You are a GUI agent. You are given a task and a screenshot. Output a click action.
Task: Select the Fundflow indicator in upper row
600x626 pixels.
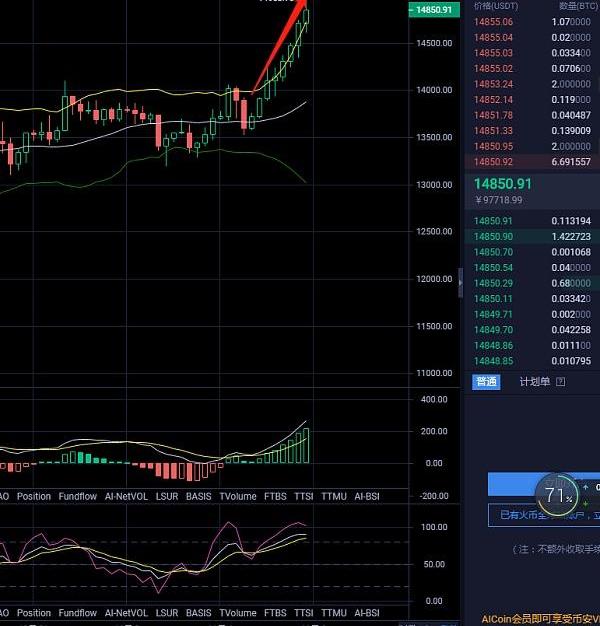click(x=78, y=496)
